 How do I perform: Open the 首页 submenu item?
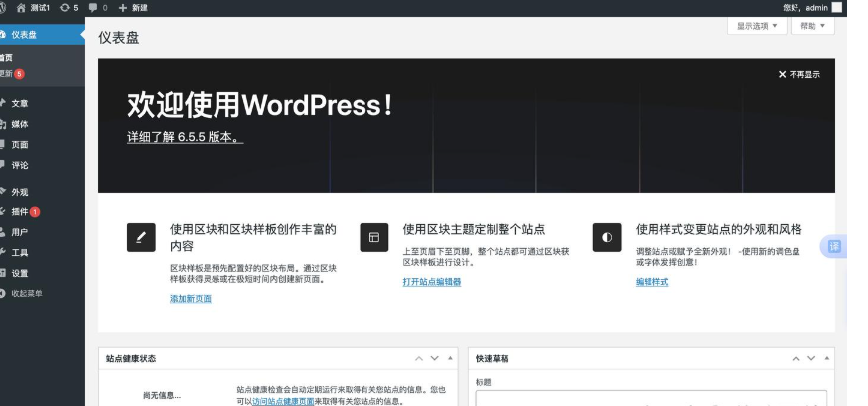[x=6, y=57]
